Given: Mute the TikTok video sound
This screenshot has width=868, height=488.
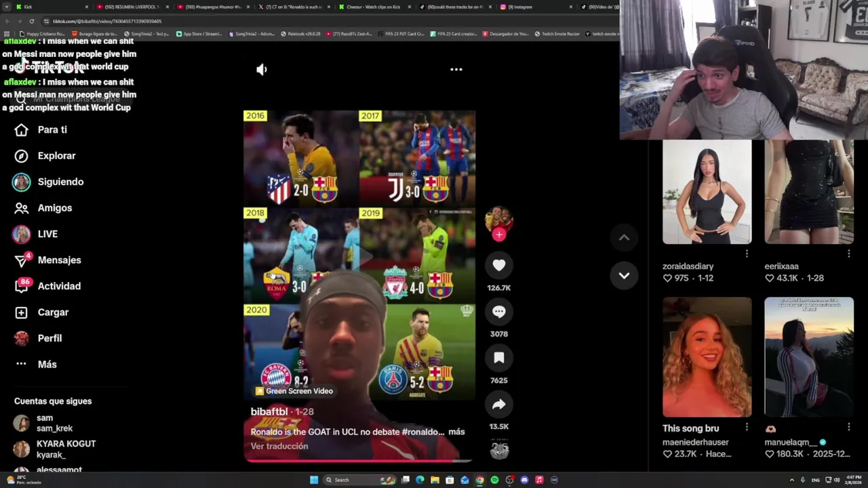Looking at the screenshot, I should pyautogui.click(x=262, y=69).
